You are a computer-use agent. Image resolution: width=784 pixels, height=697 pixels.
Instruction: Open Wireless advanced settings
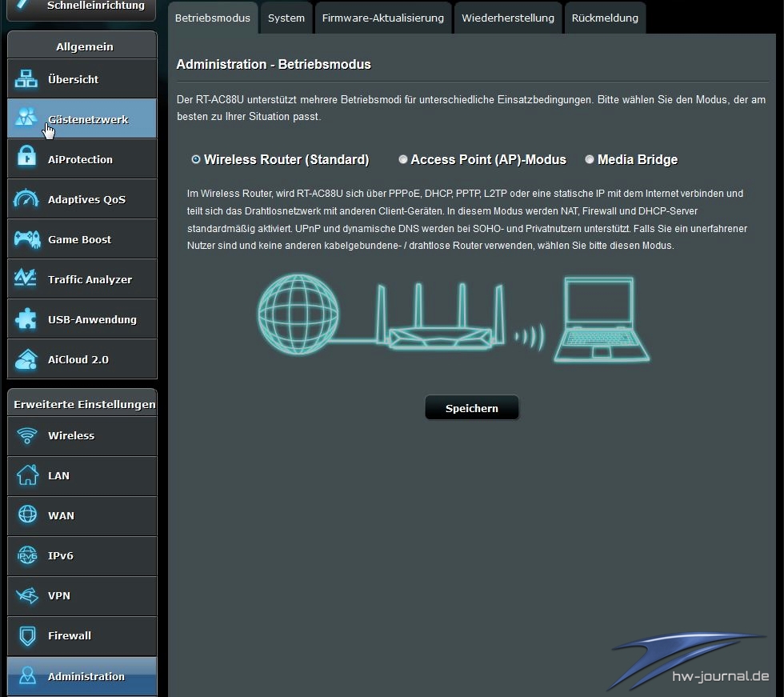coord(82,435)
